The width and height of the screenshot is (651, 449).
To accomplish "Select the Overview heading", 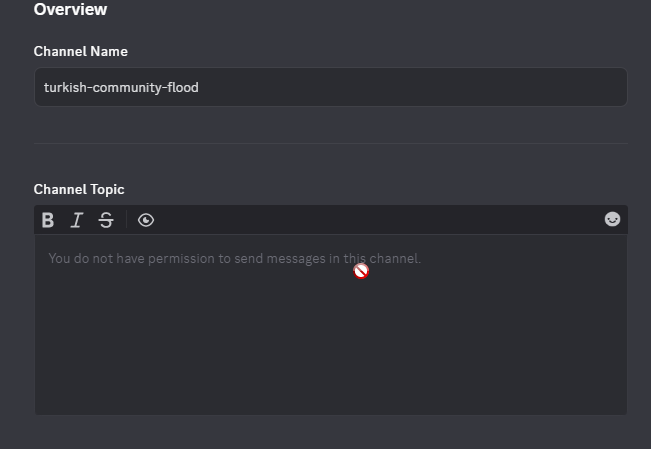I will [x=70, y=9].
